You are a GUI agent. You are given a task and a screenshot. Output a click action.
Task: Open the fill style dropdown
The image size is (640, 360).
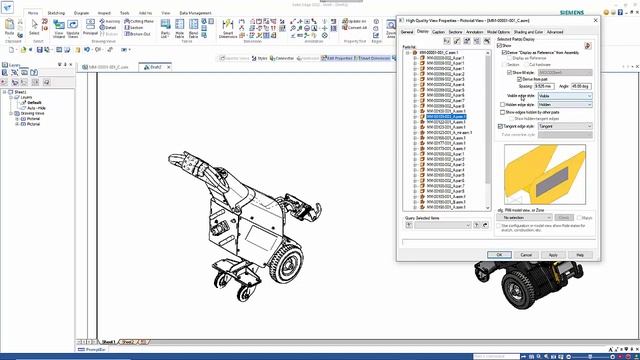tap(565, 72)
